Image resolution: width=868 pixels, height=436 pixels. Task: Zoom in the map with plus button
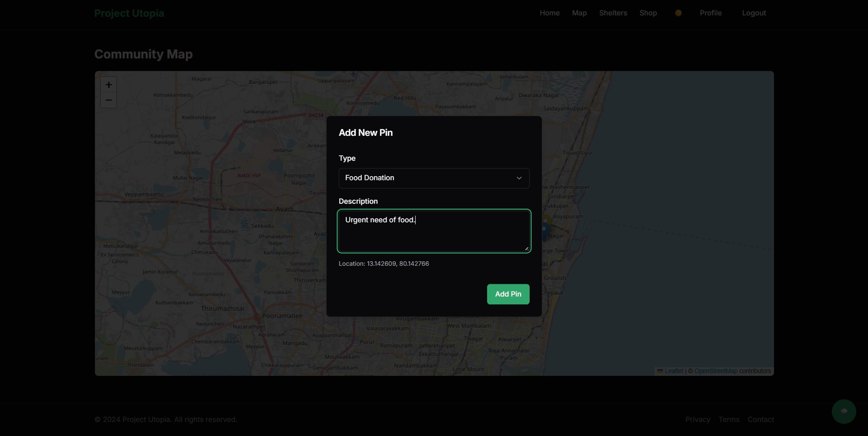(x=109, y=85)
